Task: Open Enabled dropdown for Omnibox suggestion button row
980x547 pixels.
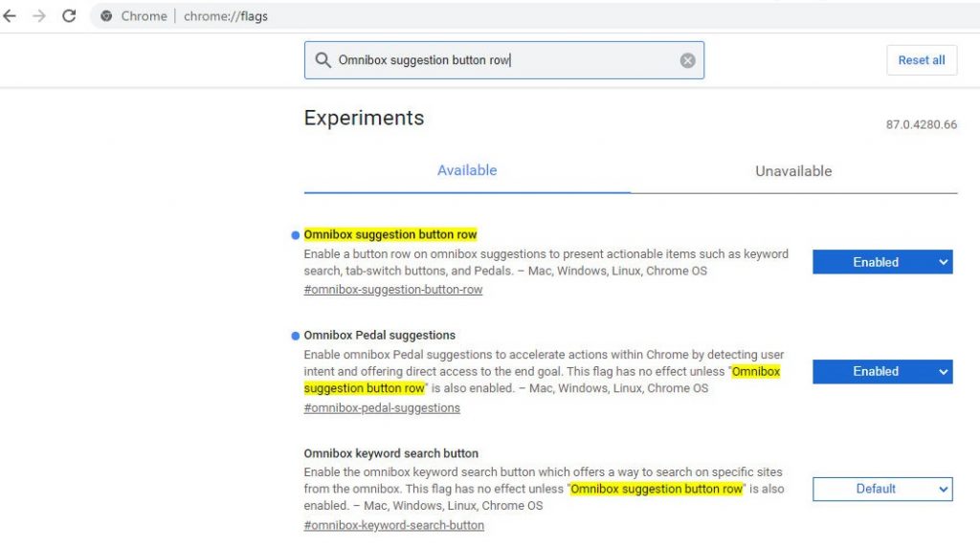Action: tap(882, 262)
